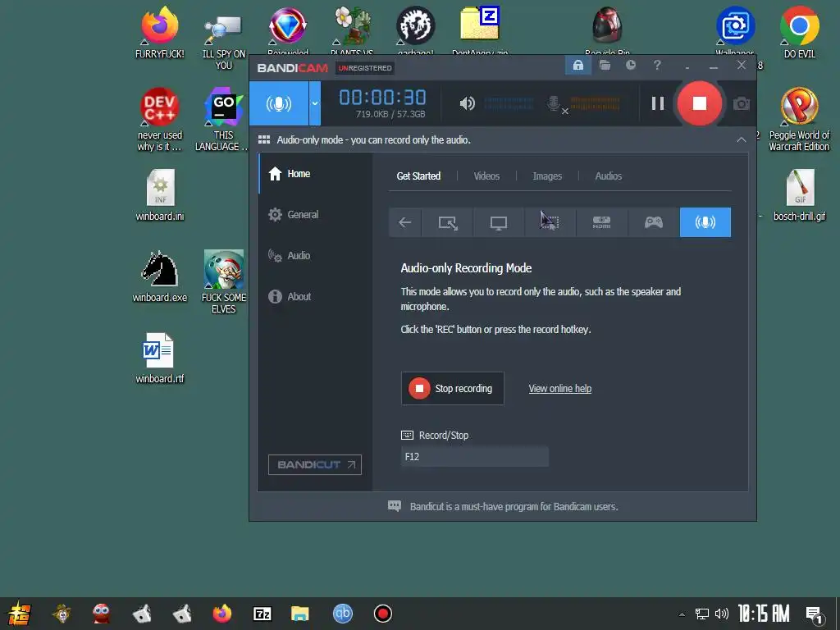This screenshot has height=630, width=840.
Task: Expand the recording mode dropdown arrow
Action: tap(315, 103)
